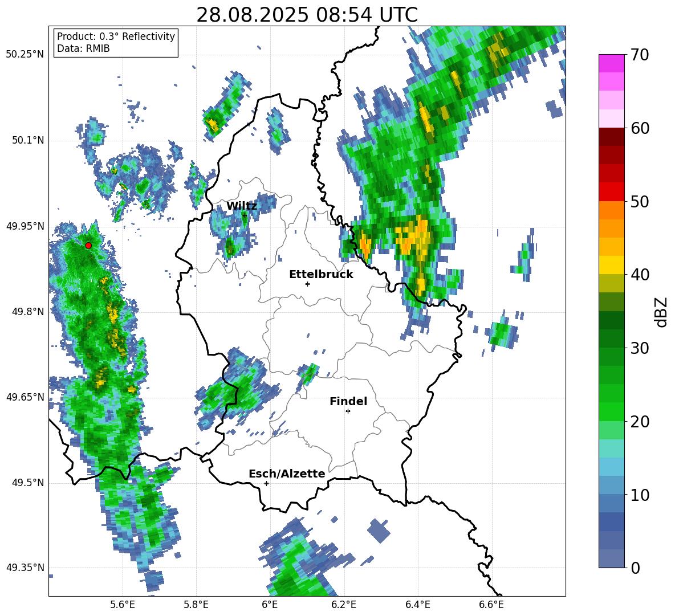Click the 6.6°E longitude tick label
Image resolution: width=675 pixels, height=616 pixels.
(491, 605)
